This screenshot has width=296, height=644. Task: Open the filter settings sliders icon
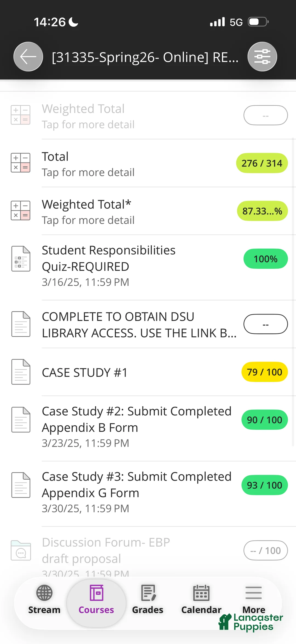262,57
